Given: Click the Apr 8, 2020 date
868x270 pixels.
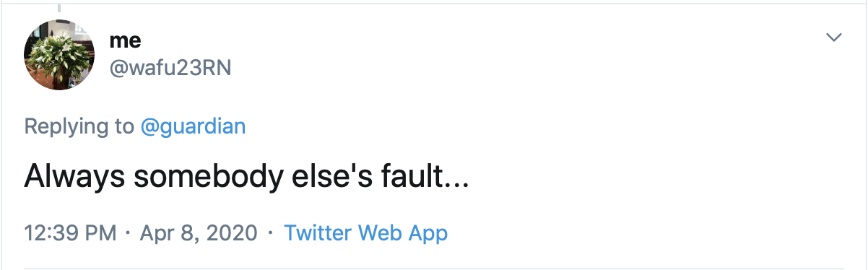Looking at the screenshot, I should 199,233.
